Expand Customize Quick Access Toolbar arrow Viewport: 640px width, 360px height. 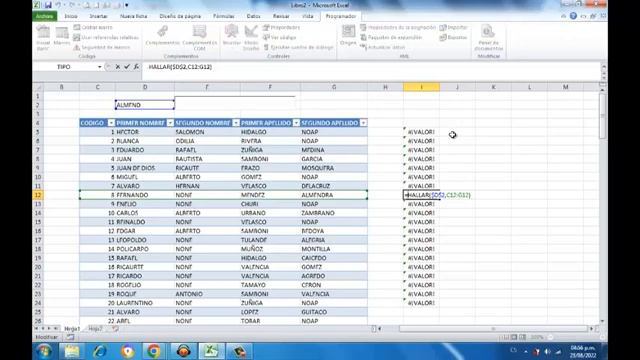[127, 5]
